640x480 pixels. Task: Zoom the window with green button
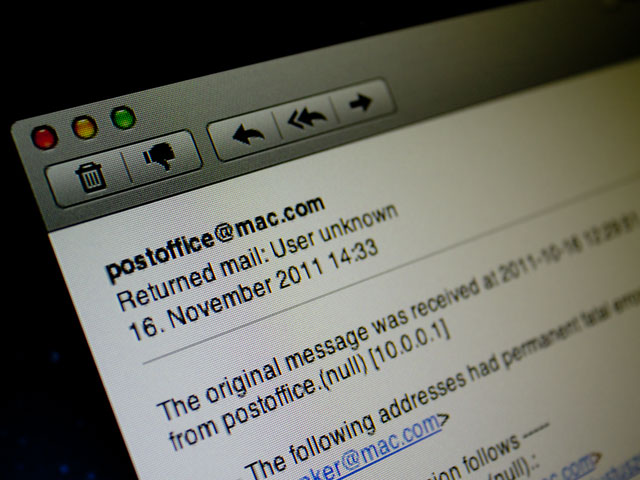(123, 118)
